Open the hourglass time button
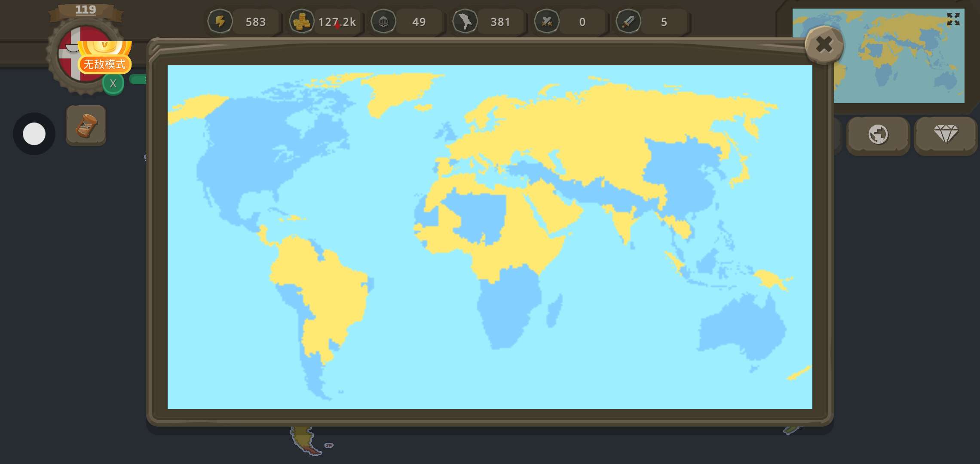The width and height of the screenshot is (980, 464). click(86, 125)
